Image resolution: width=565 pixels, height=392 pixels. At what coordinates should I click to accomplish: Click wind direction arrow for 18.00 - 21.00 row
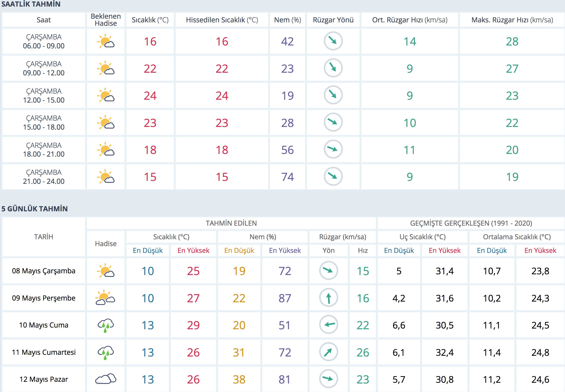(x=333, y=149)
